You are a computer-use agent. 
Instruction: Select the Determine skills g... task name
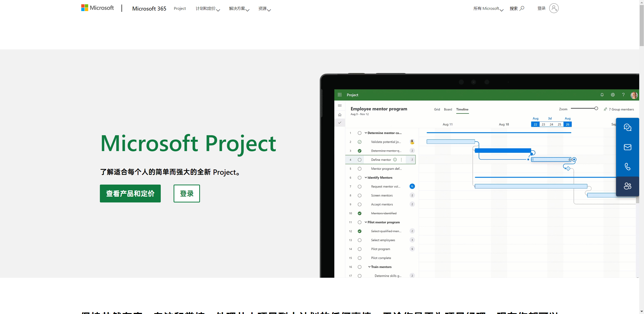tap(388, 276)
